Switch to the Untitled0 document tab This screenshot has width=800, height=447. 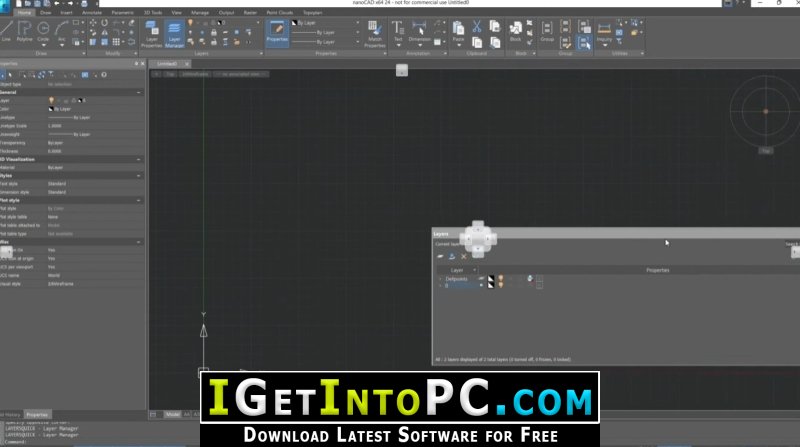pyautogui.click(x=167, y=64)
